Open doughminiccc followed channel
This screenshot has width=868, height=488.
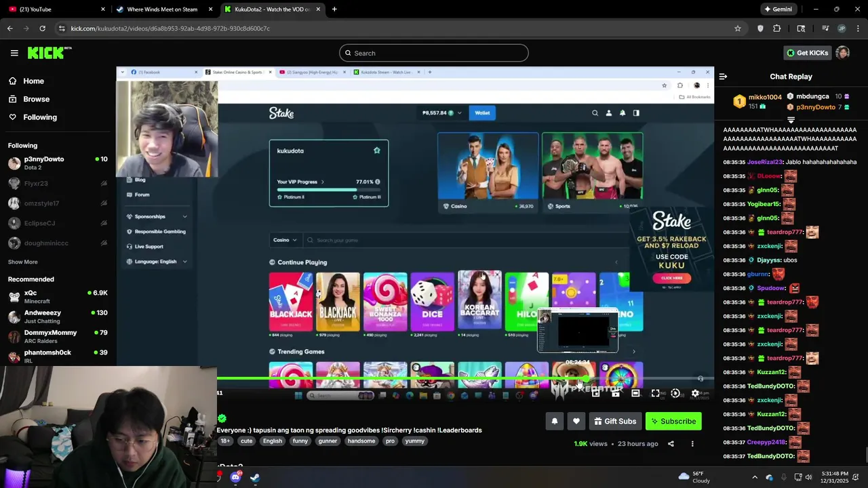[x=58, y=243]
